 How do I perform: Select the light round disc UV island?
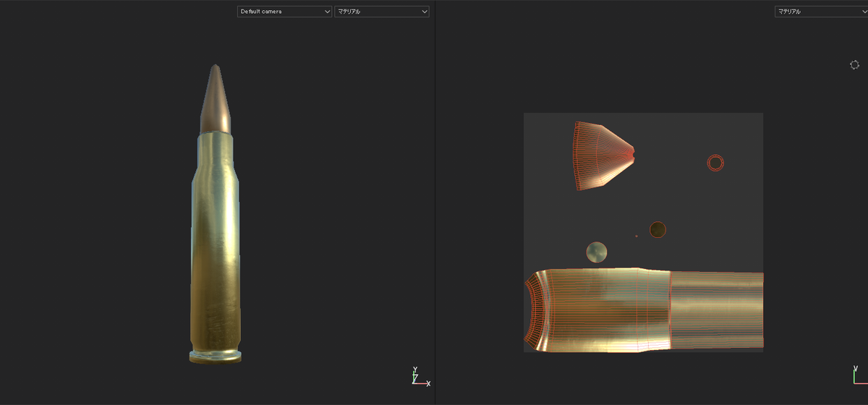click(597, 252)
